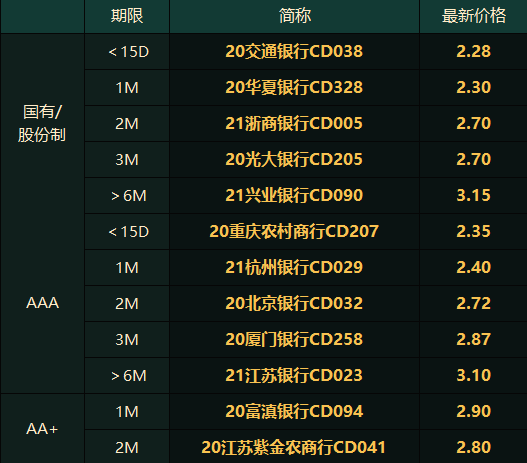This screenshot has width=527, height=463.
Task: Click 20华夏银行CD328 bond name
Action: click(x=294, y=88)
